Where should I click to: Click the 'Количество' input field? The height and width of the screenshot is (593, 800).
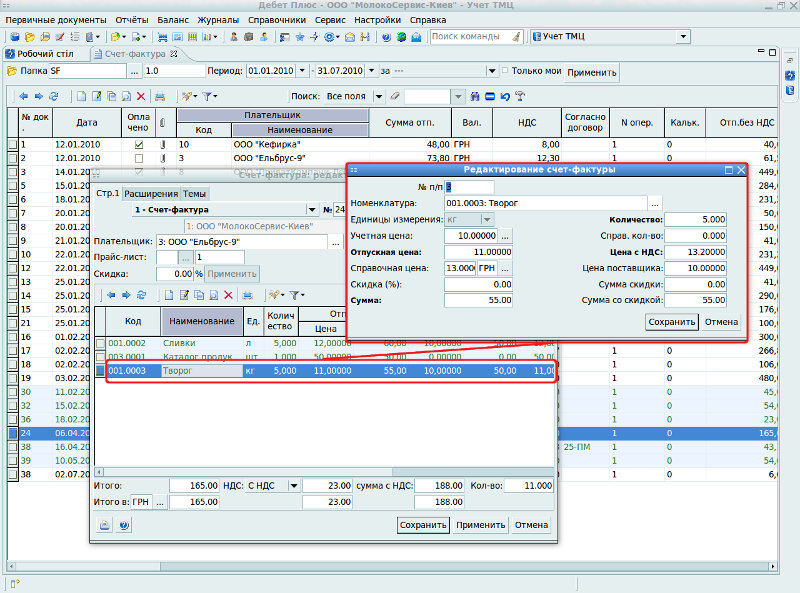697,219
